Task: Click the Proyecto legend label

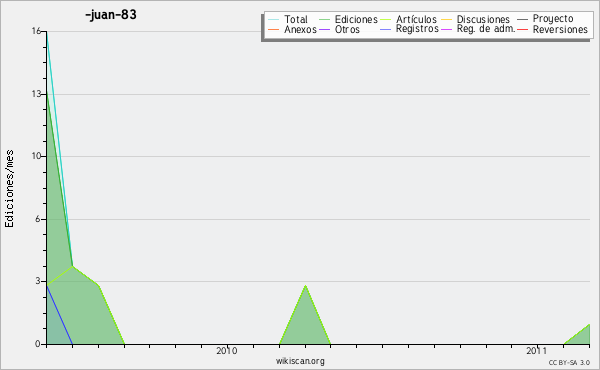Action: pyautogui.click(x=553, y=19)
